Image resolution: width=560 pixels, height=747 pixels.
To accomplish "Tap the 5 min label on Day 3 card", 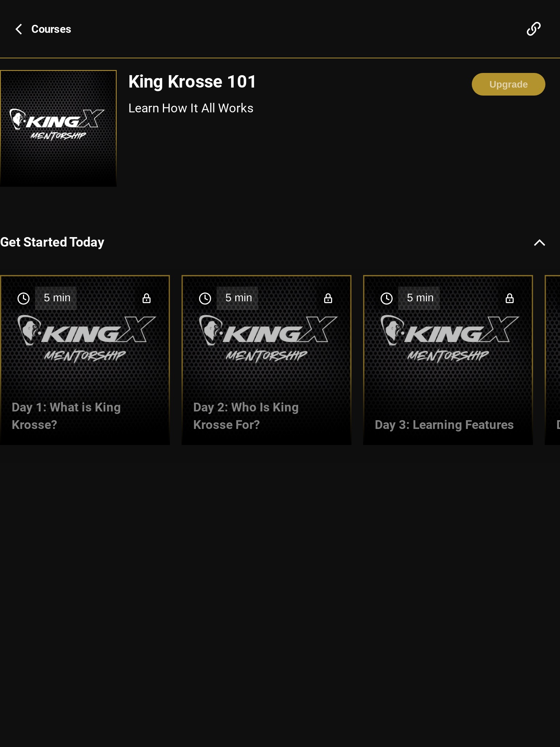I will [419, 298].
